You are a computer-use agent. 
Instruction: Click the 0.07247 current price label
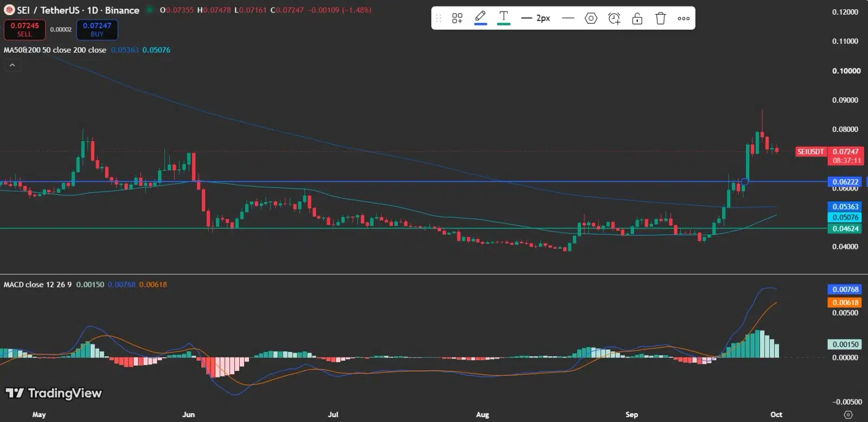point(846,152)
